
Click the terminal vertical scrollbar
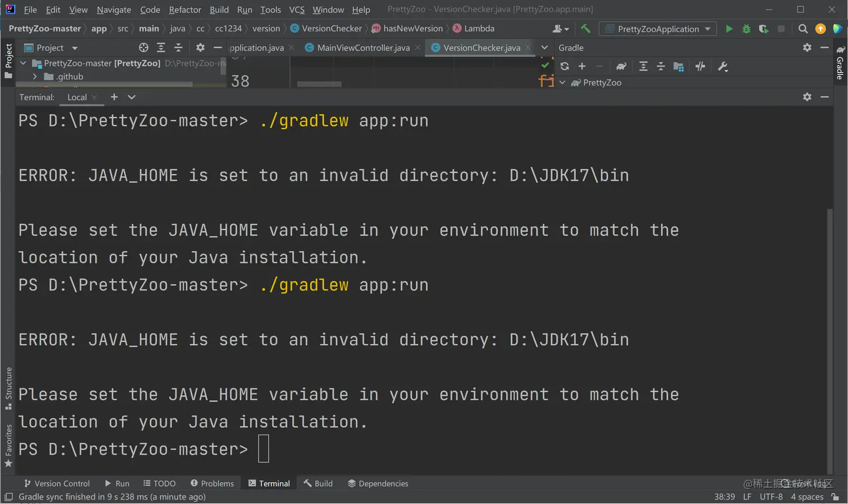(x=830, y=341)
